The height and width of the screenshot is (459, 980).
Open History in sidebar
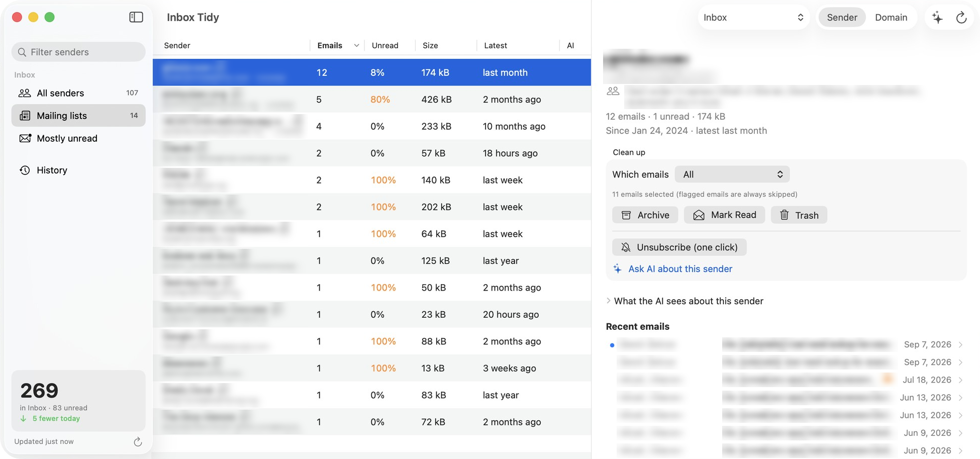[x=78, y=170]
